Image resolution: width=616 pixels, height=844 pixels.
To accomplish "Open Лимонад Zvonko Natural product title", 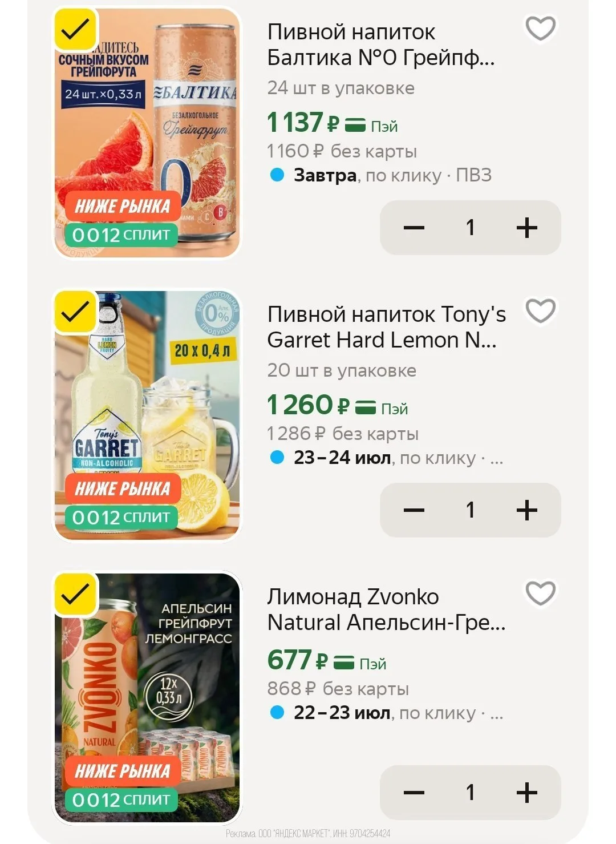I will [x=386, y=609].
